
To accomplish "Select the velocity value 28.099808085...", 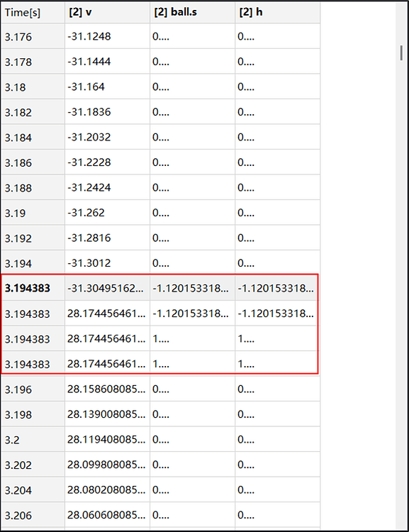I will (108, 465).
